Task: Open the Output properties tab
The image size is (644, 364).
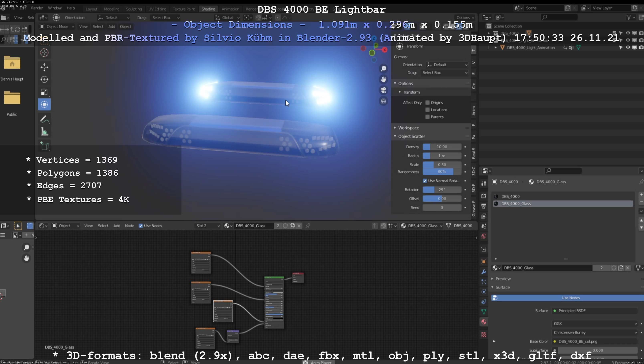Action: pos(484,206)
